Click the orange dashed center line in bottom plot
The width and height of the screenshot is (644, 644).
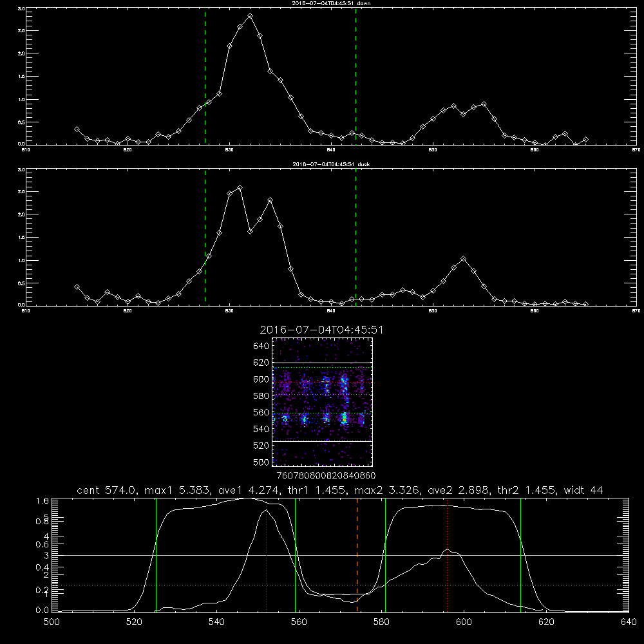coord(357,554)
